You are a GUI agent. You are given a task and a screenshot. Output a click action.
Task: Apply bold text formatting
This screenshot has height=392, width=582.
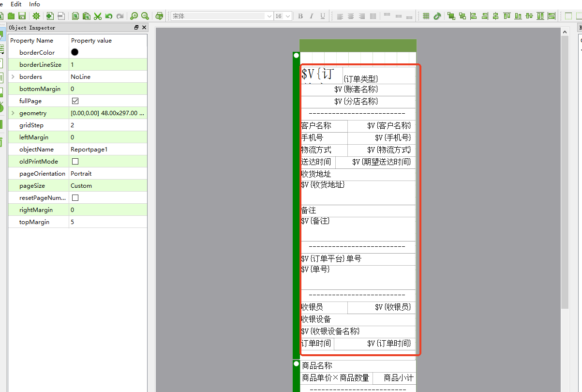coord(300,16)
